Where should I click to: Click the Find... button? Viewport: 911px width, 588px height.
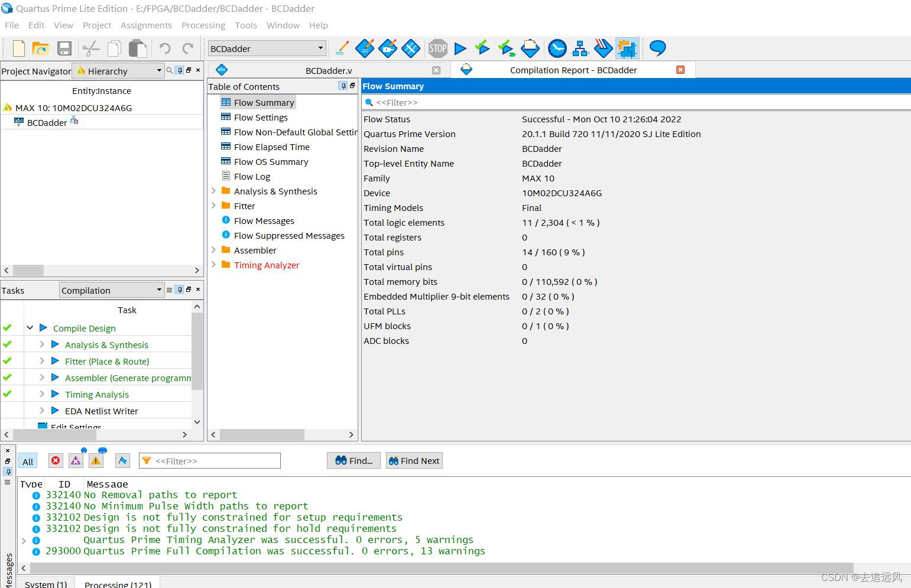point(354,460)
